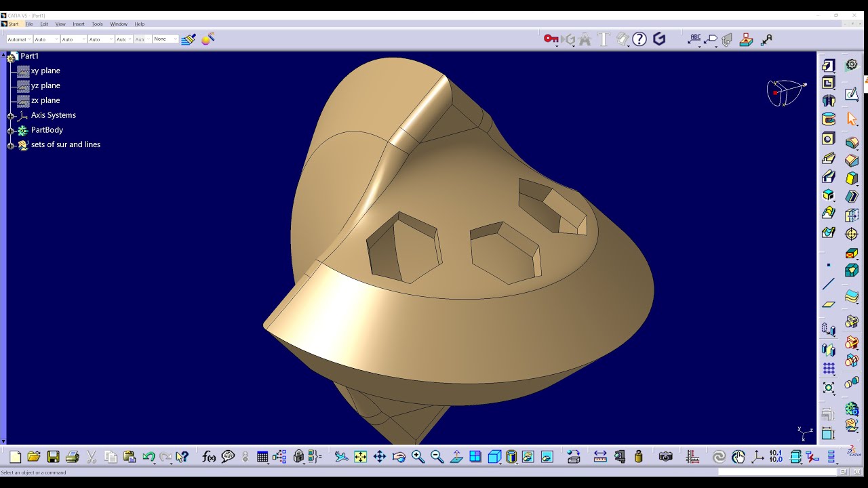Expand the sets of sur and lines node

point(11,145)
